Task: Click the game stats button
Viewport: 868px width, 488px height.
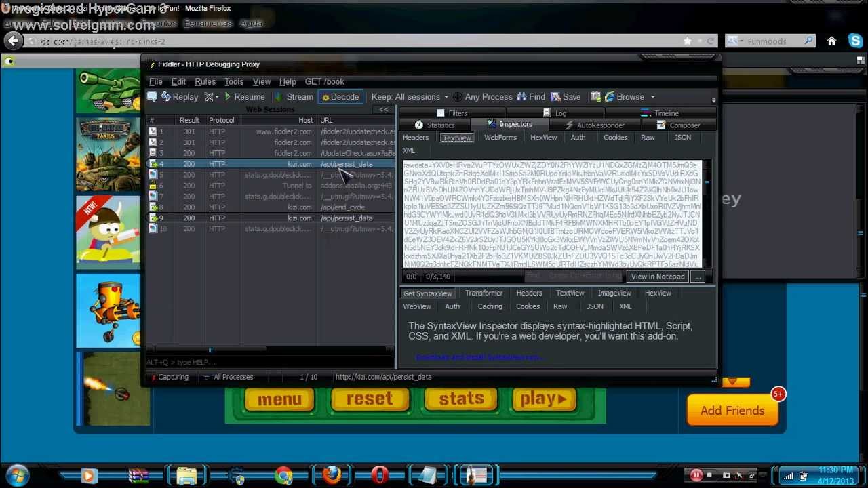Action: (x=461, y=399)
